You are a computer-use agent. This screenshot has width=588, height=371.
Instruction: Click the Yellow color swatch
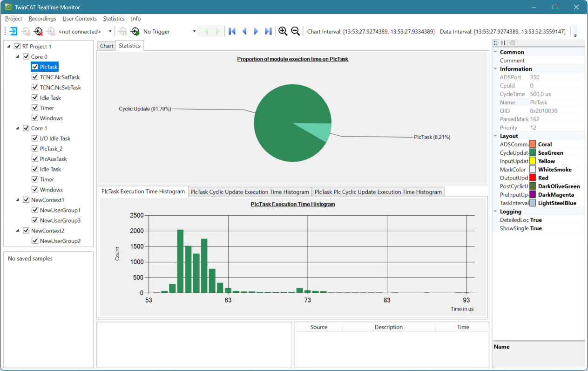point(533,161)
